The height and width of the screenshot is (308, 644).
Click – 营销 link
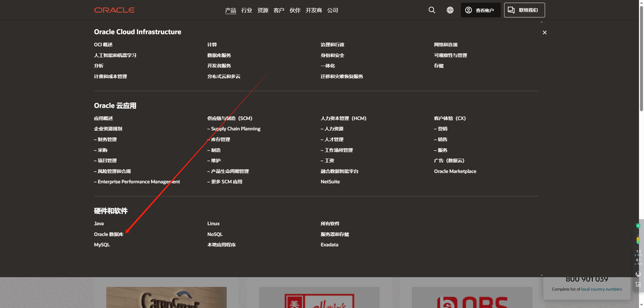click(x=441, y=129)
